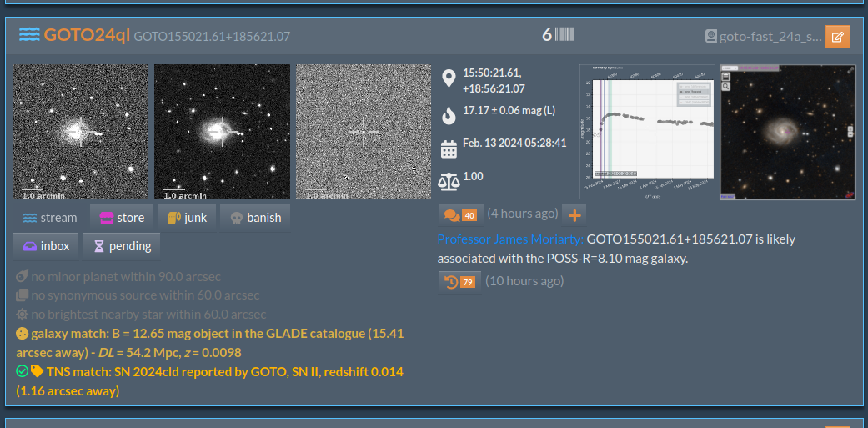
Task: Click the atlas book icon before goto-fast_24a_s
Action: [x=710, y=37]
